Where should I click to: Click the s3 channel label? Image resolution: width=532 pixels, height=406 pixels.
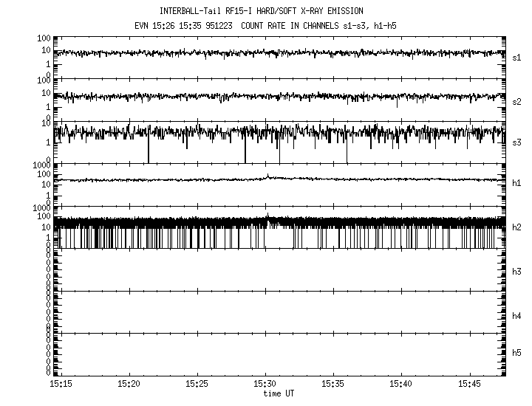[x=516, y=142]
